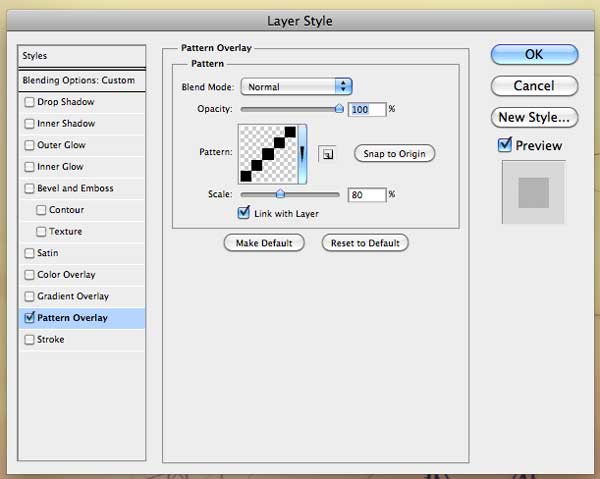This screenshot has height=479, width=600.
Task: Create new preset from current pattern icon
Action: [x=328, y=154]
